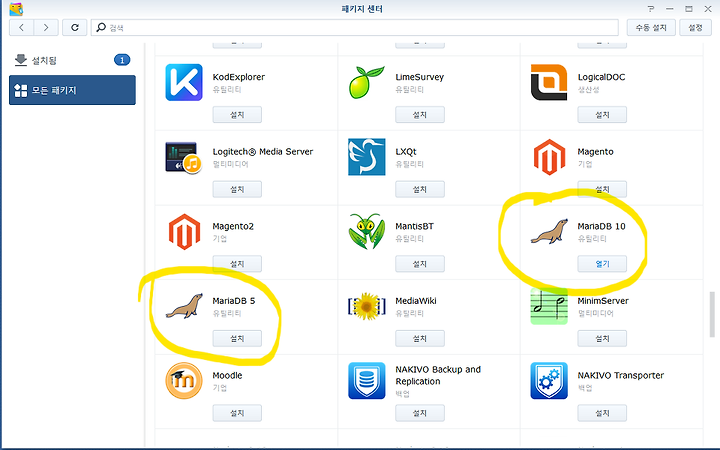Click the MinimServer package name
Image resolution: width=720 pixels, height=450 pixels.
[602, 301]
